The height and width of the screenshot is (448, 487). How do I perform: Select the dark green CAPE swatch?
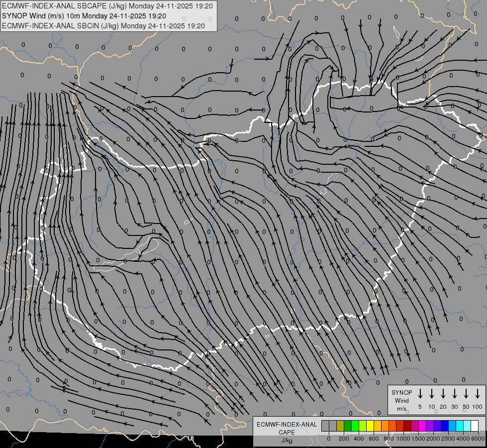click(348, 426)
